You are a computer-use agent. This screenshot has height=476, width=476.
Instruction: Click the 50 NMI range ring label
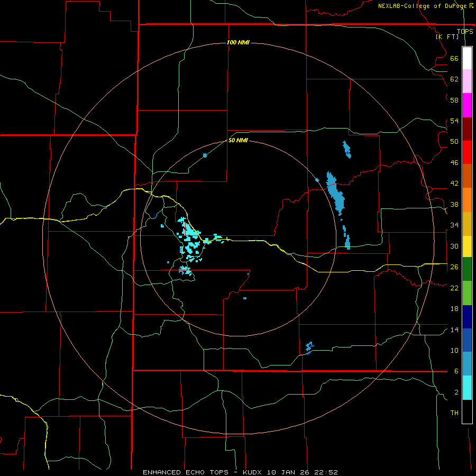238,140
